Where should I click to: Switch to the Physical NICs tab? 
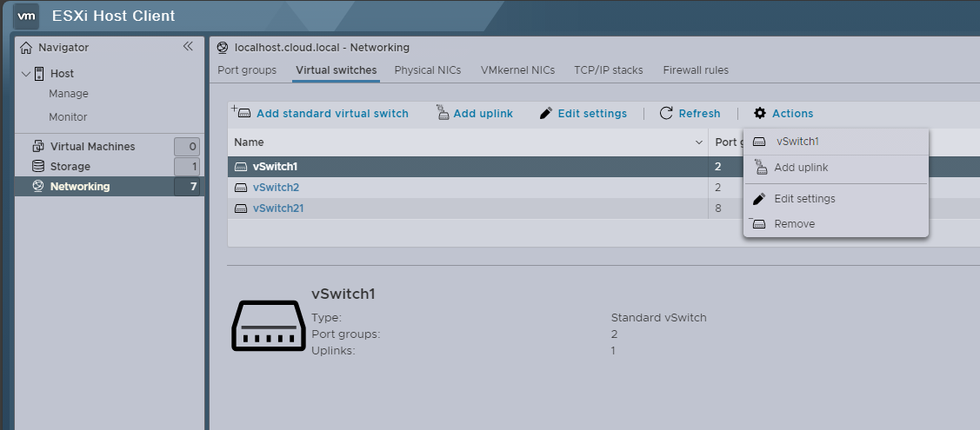pos(428,69)
